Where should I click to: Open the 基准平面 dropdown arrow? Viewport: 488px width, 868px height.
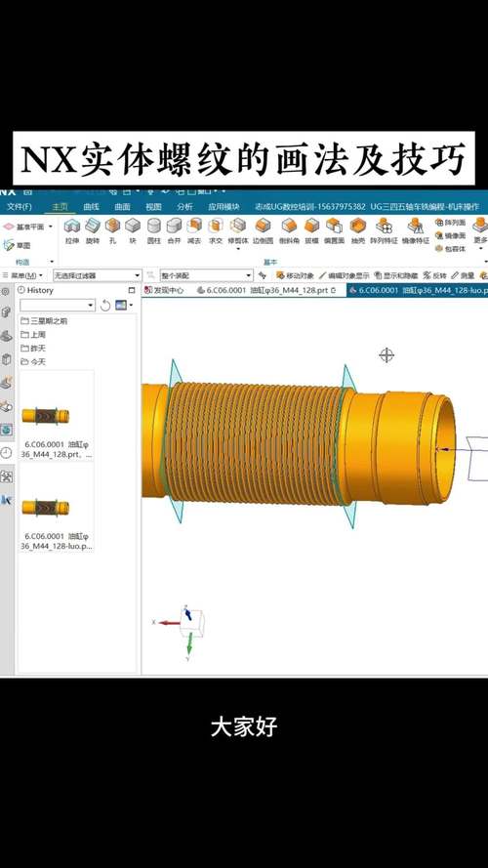pos(51,227)
